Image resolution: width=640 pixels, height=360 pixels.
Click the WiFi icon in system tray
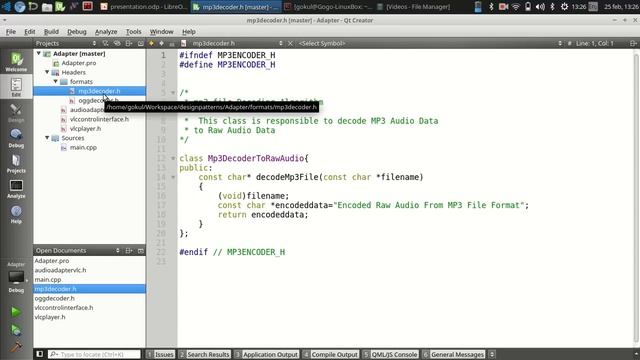point(516,7)
